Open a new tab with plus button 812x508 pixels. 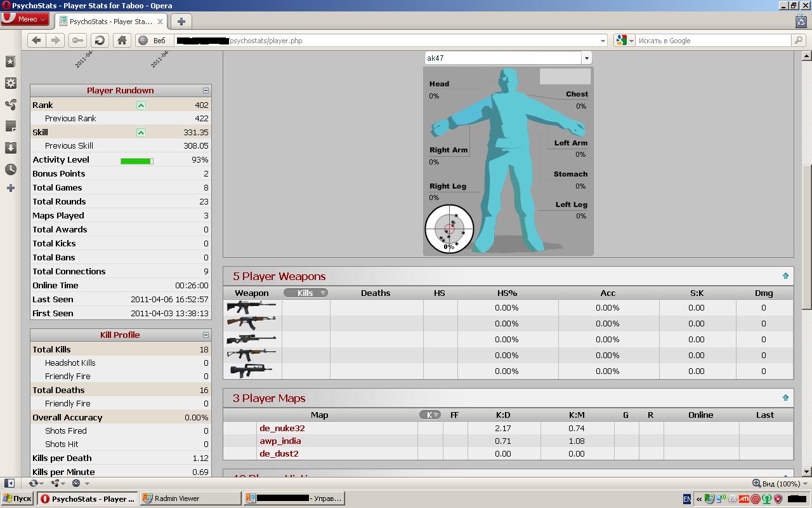(181, 21)
